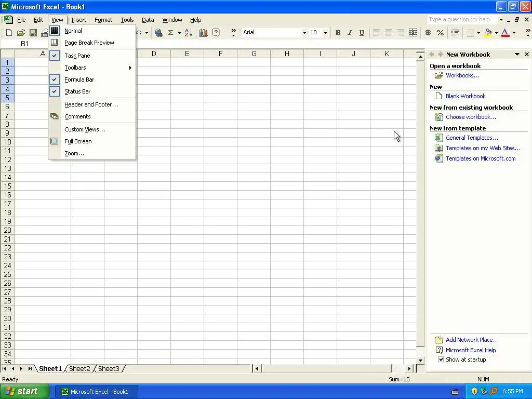Click the Comments menu icon
532x399 pixels.
point(54,116)
